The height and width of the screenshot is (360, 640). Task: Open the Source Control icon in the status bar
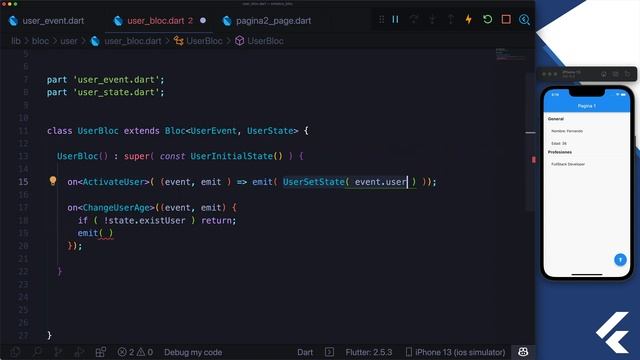click(x=58, y=352)
